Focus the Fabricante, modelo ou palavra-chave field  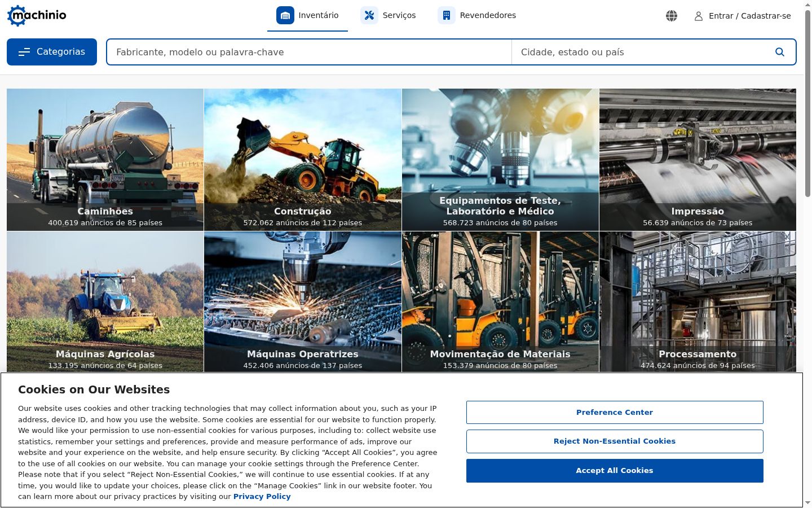[309, 52]
